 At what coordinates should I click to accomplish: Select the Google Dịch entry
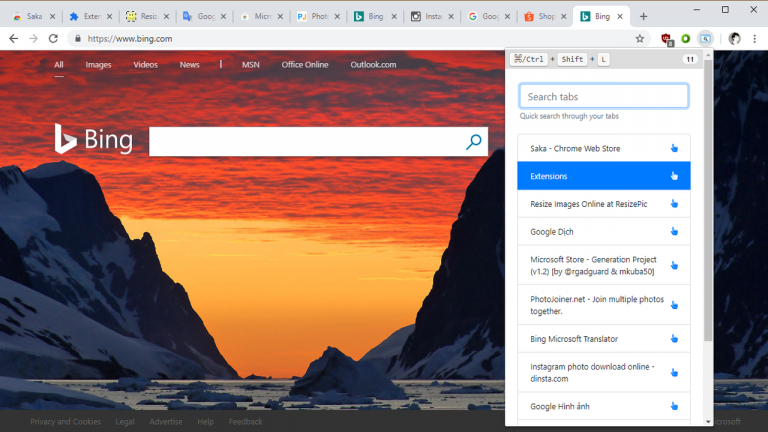coord(603,232)
